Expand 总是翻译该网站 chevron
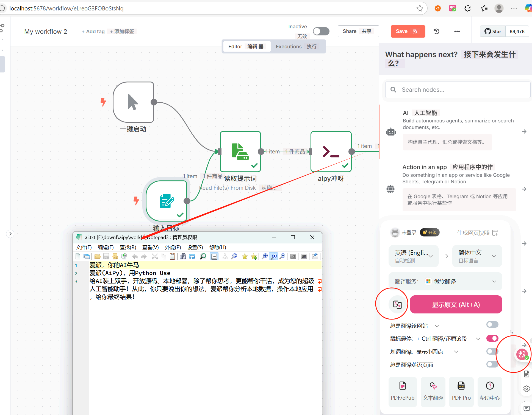Viewport: 532px width, 415px height. tap(437, 326)
